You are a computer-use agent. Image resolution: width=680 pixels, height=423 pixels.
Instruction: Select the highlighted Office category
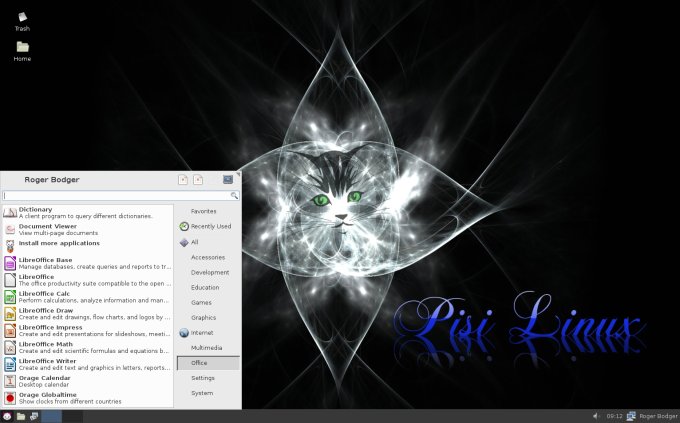[208, 363]
